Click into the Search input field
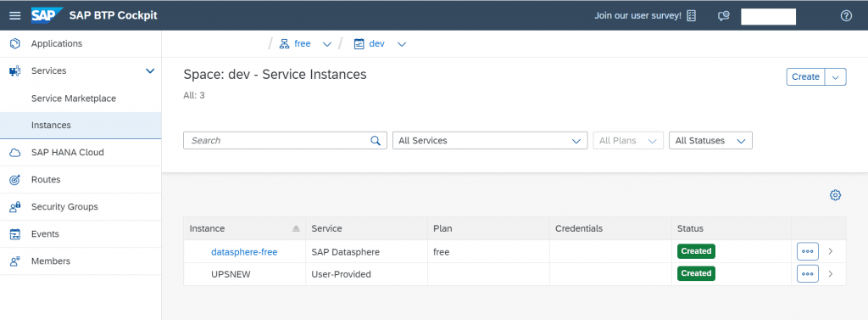 coord(277,140)
